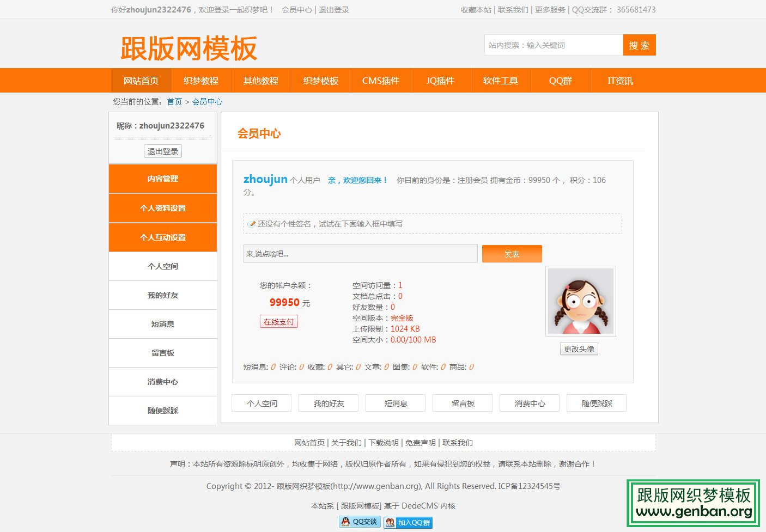Open the 软件工具 section in the navbar
Image resolution: width=766 pixels, height=532 pixels.
pyautogui.click(x=501, y=80)
